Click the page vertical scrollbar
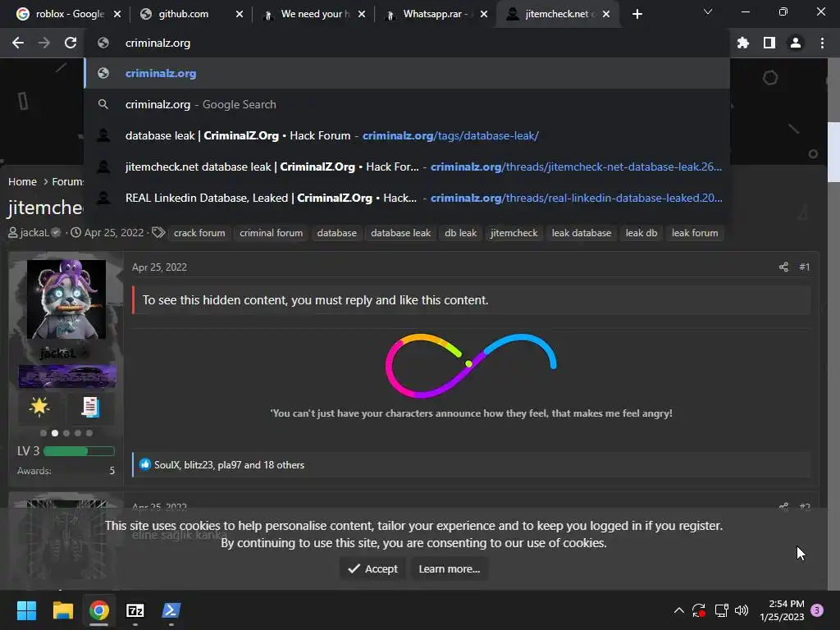Image resolution: width=840 pixels, height=630 pixels. [833, 152]
